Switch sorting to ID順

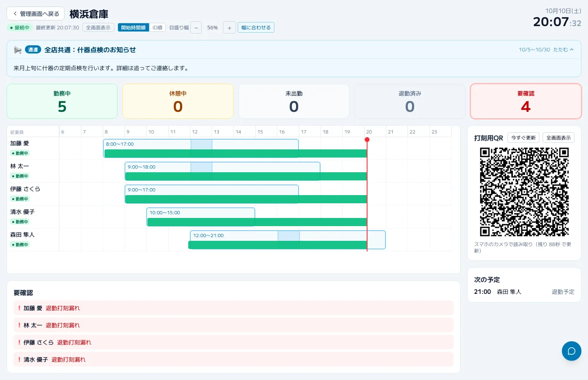click(x=157, y=28)
